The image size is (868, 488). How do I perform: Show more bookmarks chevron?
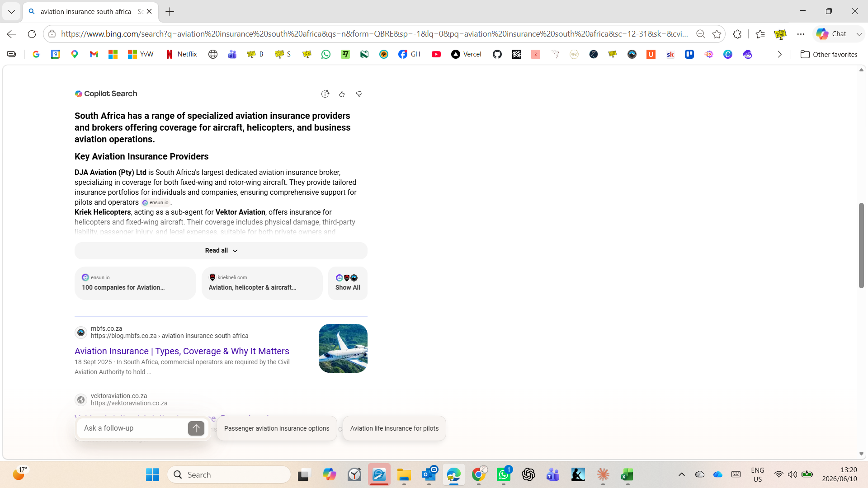tap(780, 54)
